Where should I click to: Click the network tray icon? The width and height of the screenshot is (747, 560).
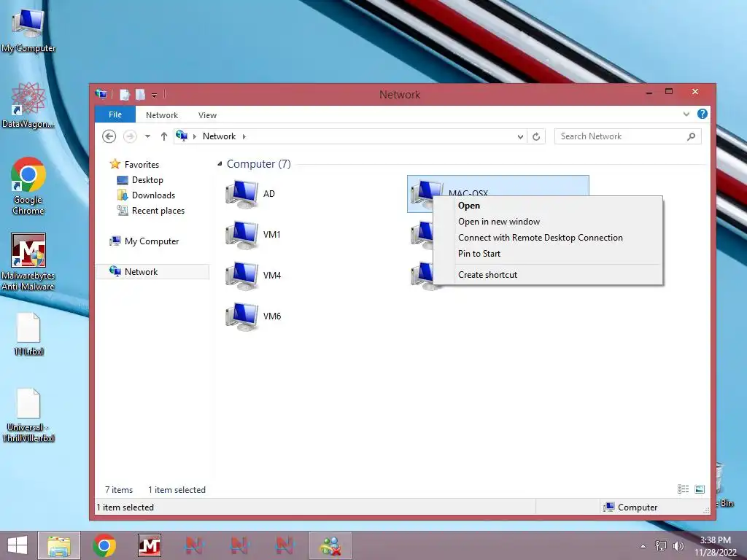click(661, 546)
